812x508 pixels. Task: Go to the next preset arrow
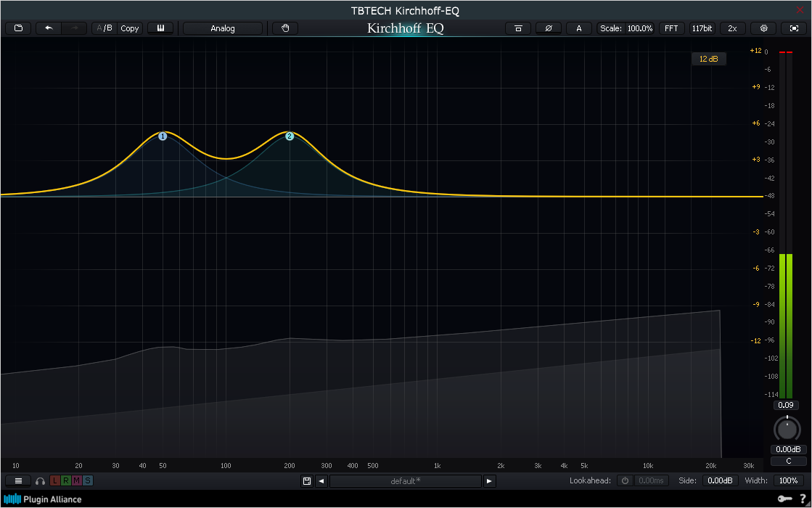tap(489, 481)
